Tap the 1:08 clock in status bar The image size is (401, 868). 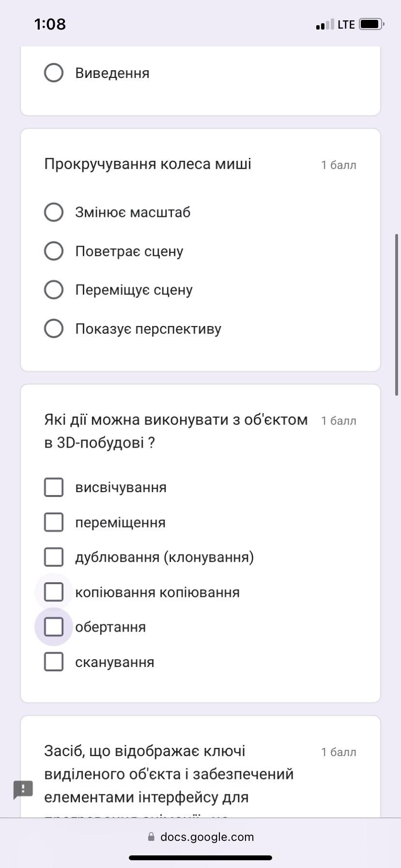pyautogui.click(x=50, y=24)
